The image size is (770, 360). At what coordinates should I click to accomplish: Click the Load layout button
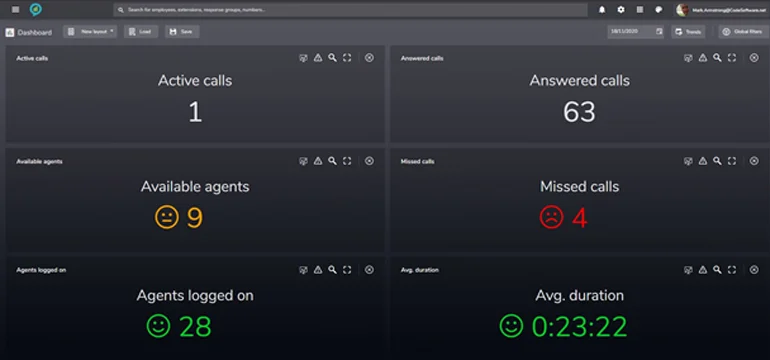pos(141,32)
